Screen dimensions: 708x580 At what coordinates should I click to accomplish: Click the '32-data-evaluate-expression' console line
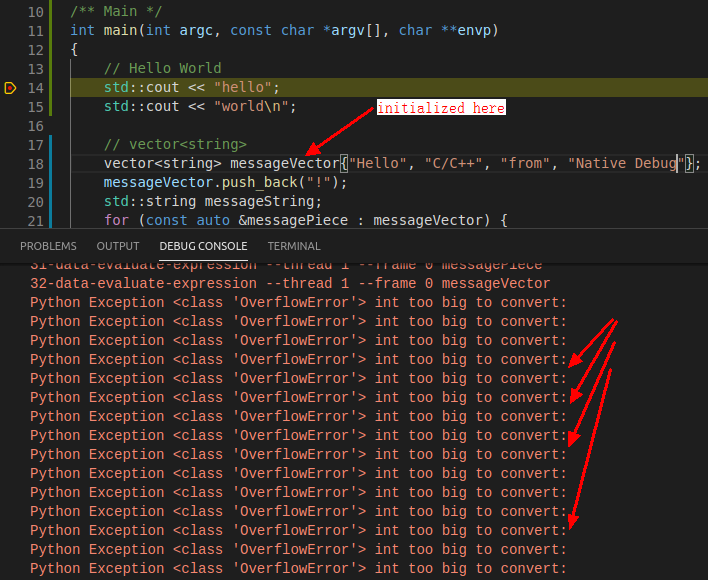[290, 283]
